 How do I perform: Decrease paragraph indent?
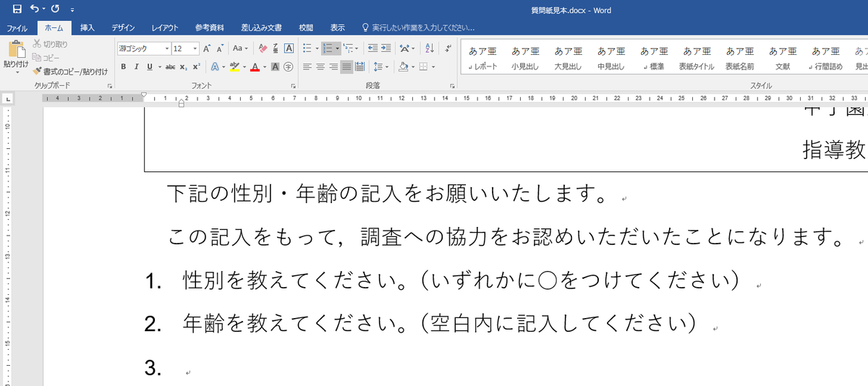point(373,48)
